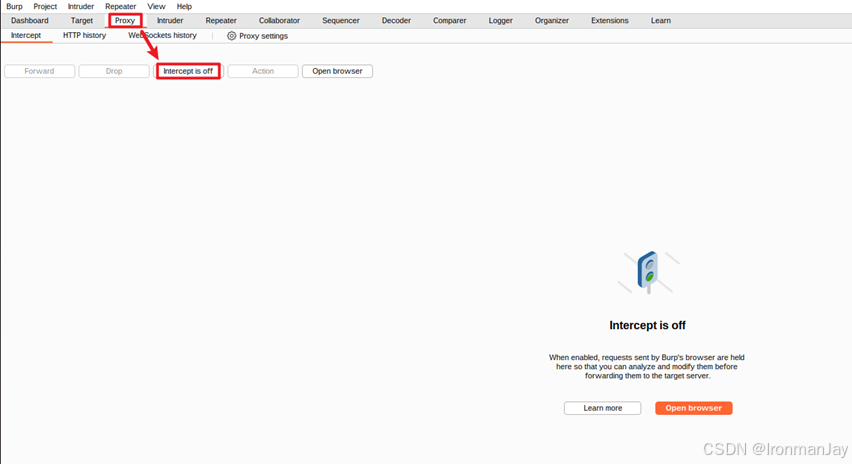
Task: Open the Learn tab
Action: coord(661,21)
